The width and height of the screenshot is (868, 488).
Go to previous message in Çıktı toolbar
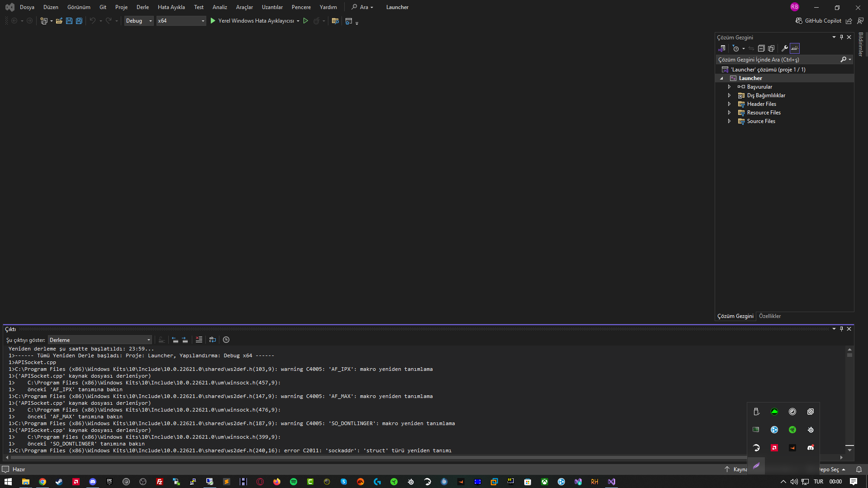tap(175, 340)
